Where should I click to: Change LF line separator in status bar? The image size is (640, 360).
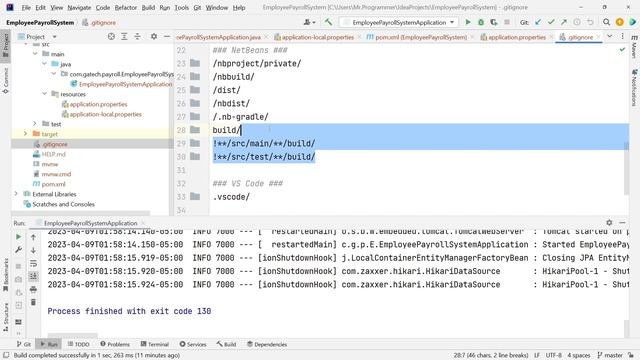click(537, 355)
